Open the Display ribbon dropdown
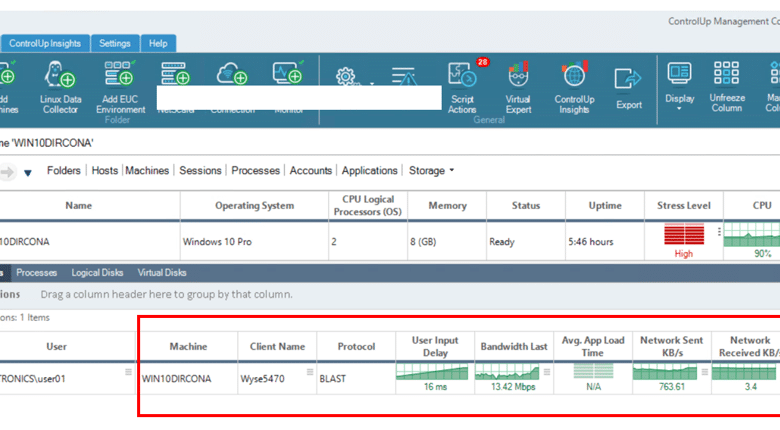780x430 pixels. 680,86
